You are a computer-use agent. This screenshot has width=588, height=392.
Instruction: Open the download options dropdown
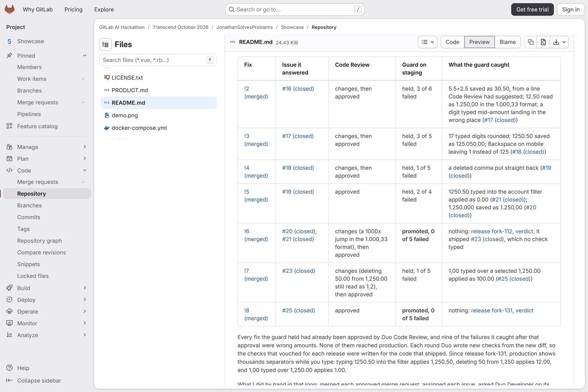click(559, 42)
